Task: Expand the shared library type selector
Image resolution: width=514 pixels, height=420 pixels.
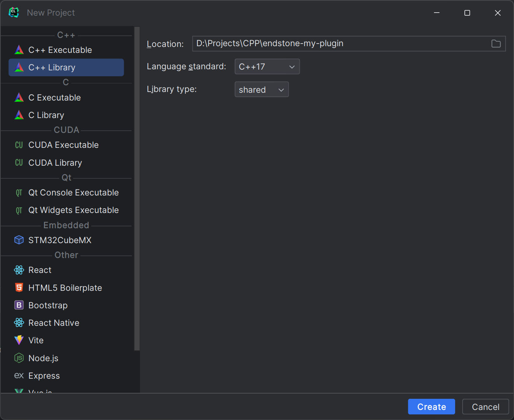Action: [281, 89]
